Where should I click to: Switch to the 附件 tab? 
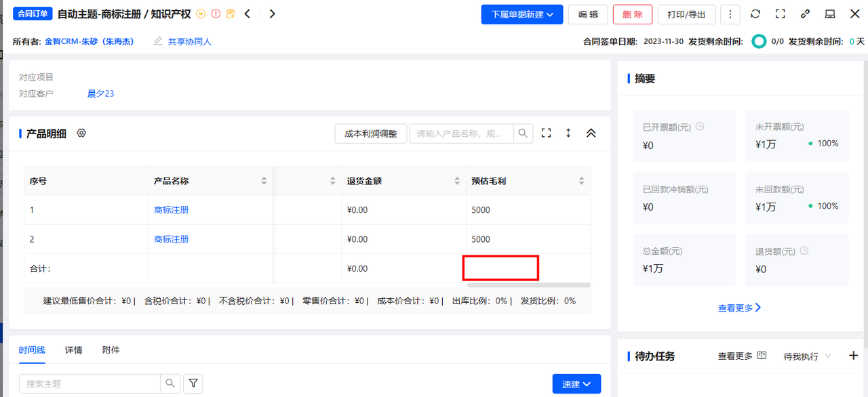[111, 350]
